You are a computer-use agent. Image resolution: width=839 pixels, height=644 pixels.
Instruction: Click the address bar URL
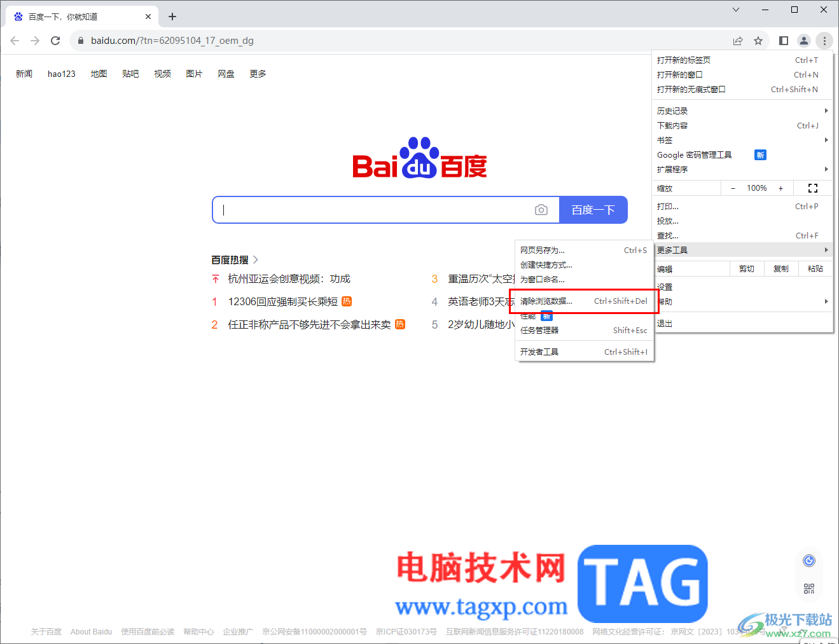click(x=172, y=41)
